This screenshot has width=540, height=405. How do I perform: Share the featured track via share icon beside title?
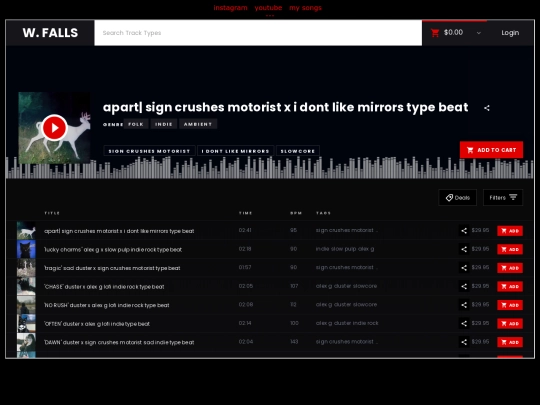pyautogui.click(x=487, y=108)
